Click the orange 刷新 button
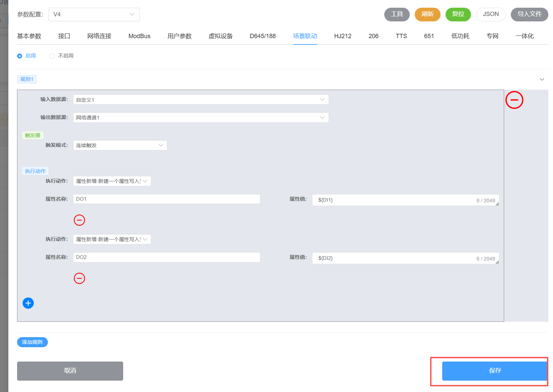Image resolution: width=553 pixels, height=392 pixels. [427, 14]
